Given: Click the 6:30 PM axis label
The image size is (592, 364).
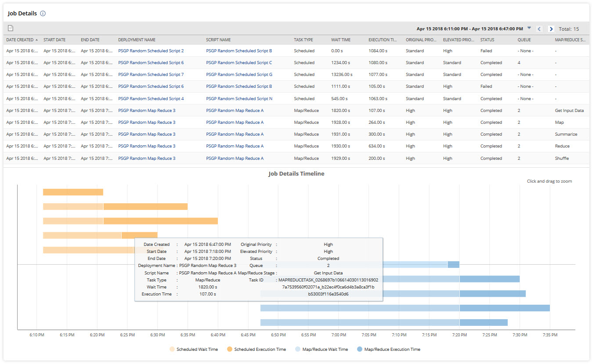Looking at the screenshot, I should point(158,335).
